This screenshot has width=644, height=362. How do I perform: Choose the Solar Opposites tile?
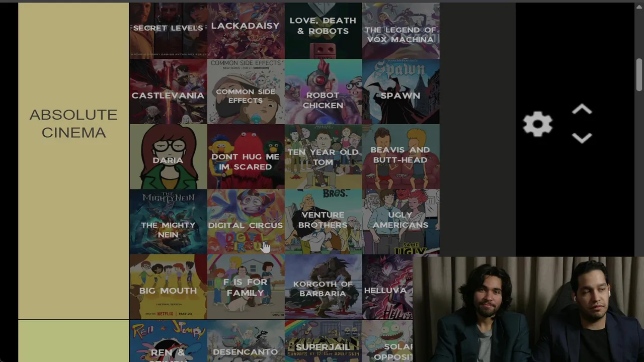[387, 341]
